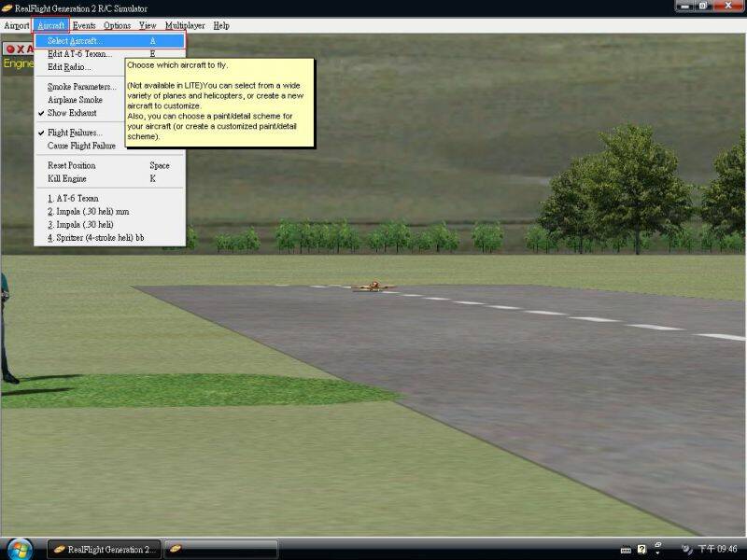Click the keyboard icon in the system tray
The width and height of the screenshot is (747, 560).
coord(626,550)
